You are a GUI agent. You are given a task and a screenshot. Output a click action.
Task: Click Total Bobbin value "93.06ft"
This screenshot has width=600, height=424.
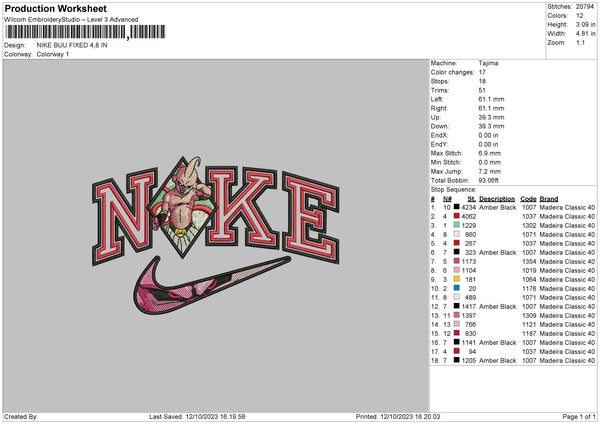click(x=488, y=181)
